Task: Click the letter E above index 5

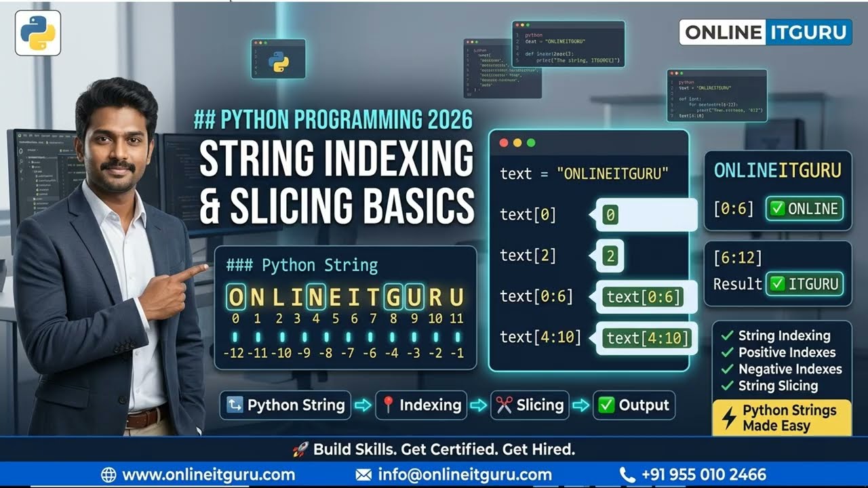Action: point(335,297)
